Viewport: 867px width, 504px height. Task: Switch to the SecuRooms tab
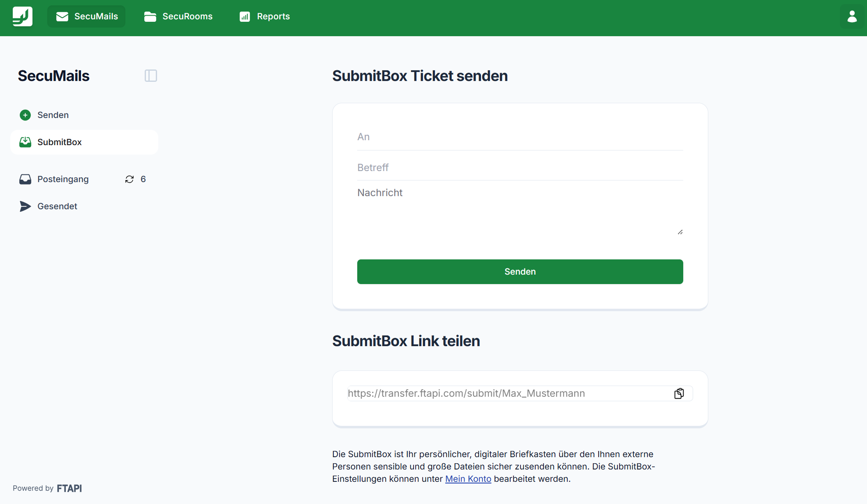178,16
